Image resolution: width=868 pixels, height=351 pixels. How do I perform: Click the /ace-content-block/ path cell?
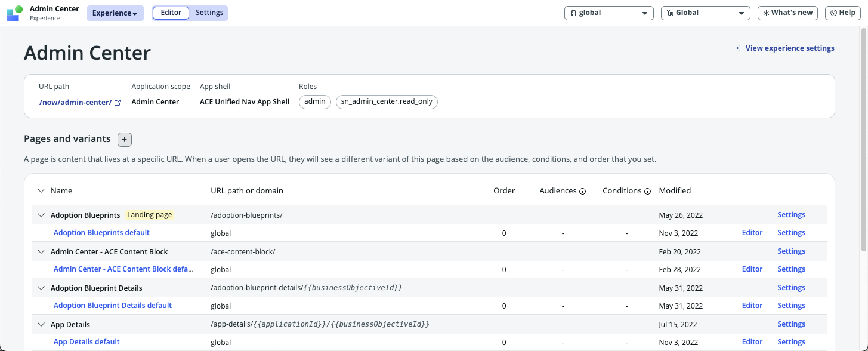click(243, 252)
